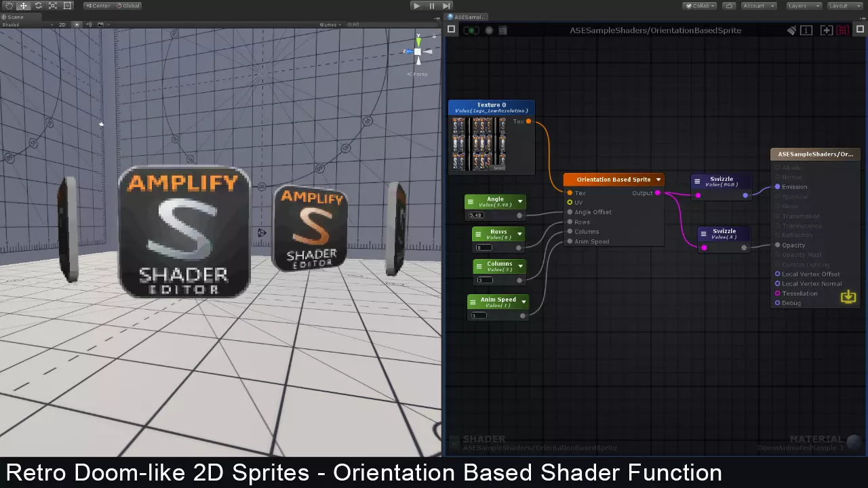868x488 pixels.
Task: Toggle scene audio in Scene view
Action: point(89,25)
